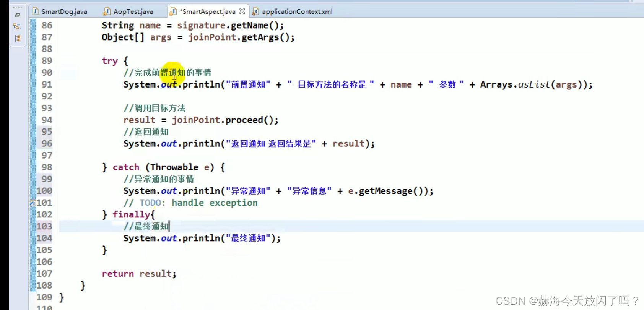Image resolution: width=644 pixels, height=310 pixels.
Task: Click 'signature.getName()' on line 86
Action: click(x=228, y=26)
